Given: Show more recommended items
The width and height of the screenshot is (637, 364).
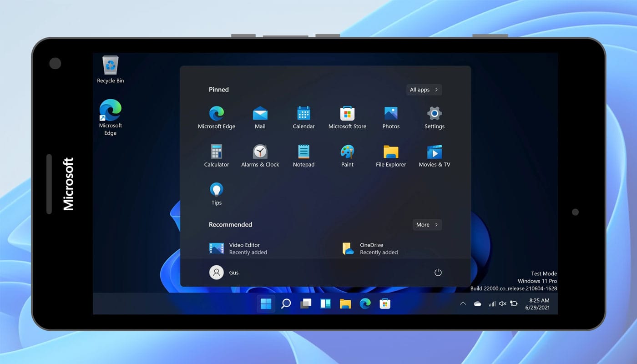Looking at the screenshot, I should 427,224.
